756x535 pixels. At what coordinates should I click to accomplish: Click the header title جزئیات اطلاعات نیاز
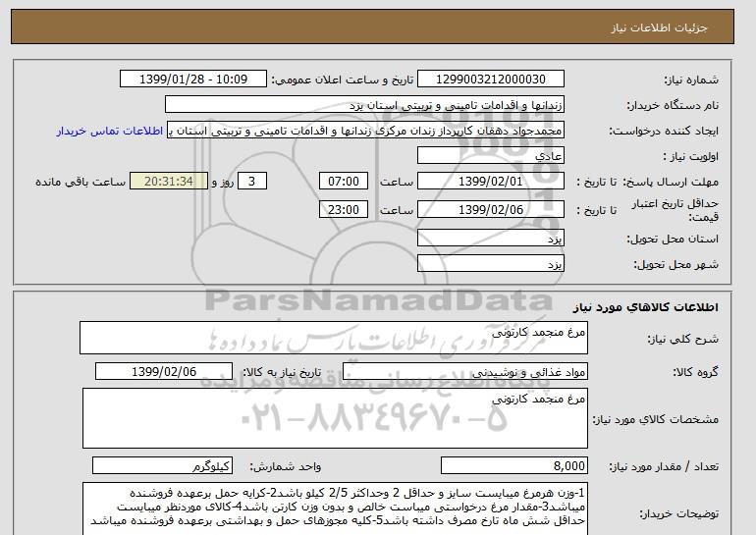[x=659, y=27]
